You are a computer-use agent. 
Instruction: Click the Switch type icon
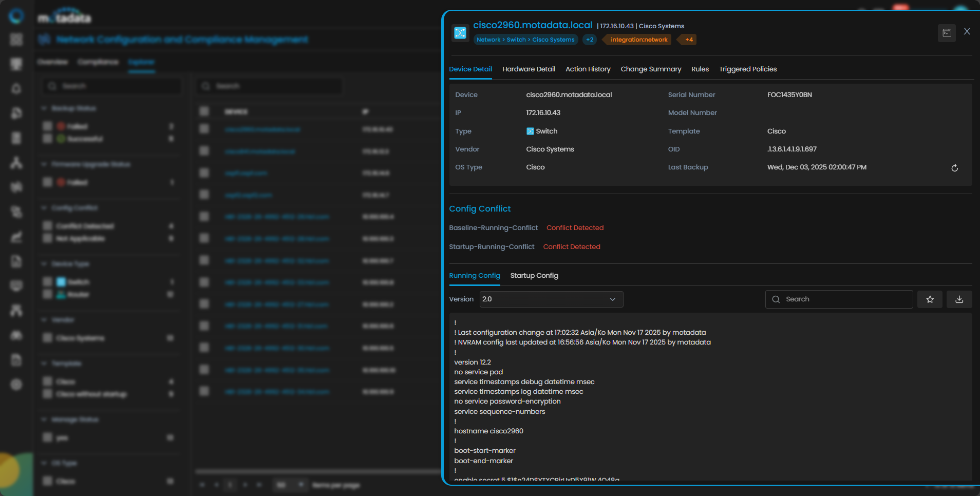[x=530, y=131]
